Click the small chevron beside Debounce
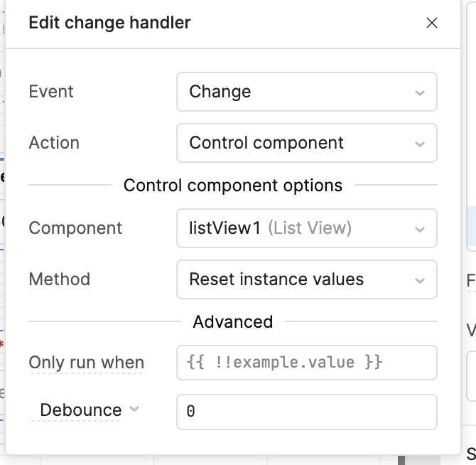This screenshot has width=476, height=465. (x=134, y=410)
